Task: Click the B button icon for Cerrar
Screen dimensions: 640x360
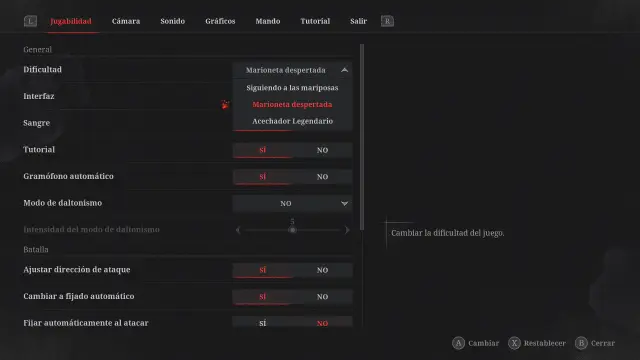Action: (581, 343)
